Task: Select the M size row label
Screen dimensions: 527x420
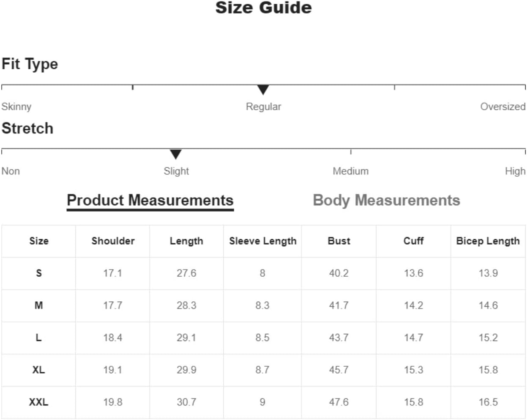Action: coord(38,305)
